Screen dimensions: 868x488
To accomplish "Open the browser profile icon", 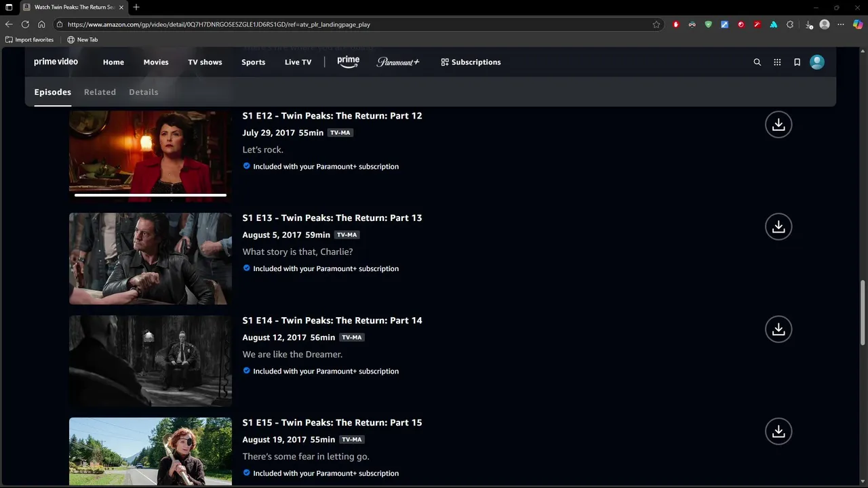I will coord(825,24).
